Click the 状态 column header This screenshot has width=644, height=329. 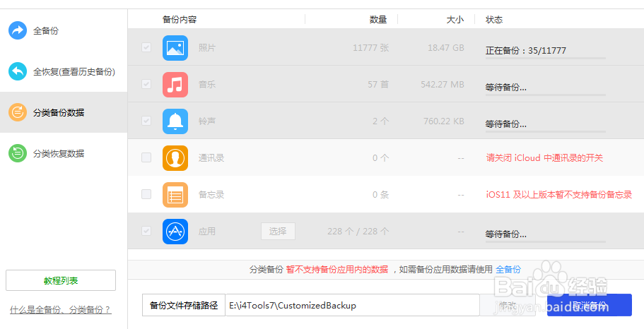(494, 20)
